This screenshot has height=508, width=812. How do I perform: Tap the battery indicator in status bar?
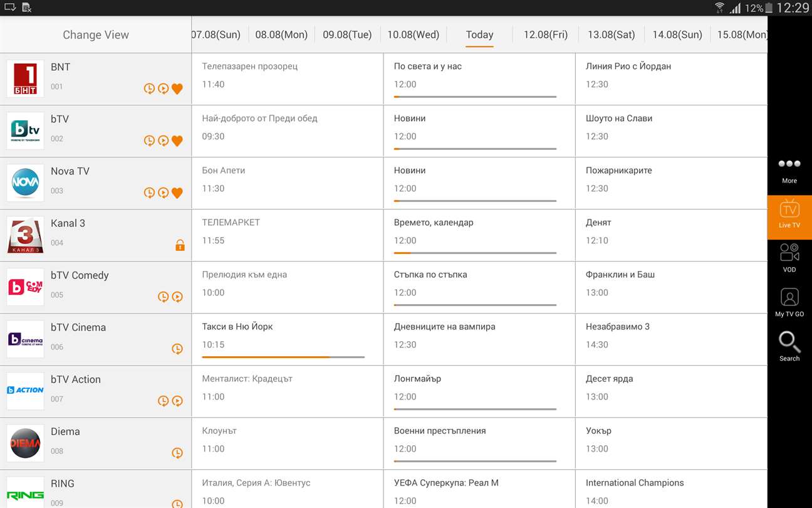(x=769, y=8)
